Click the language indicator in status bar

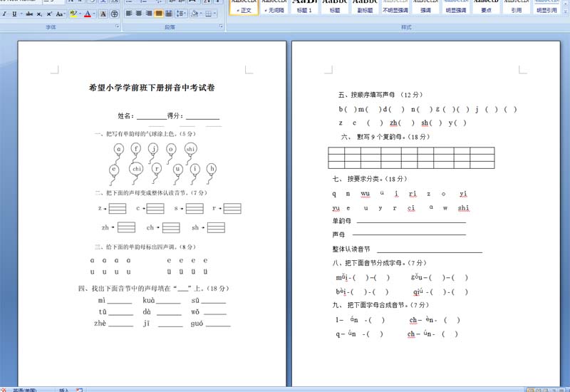[25, 390]
